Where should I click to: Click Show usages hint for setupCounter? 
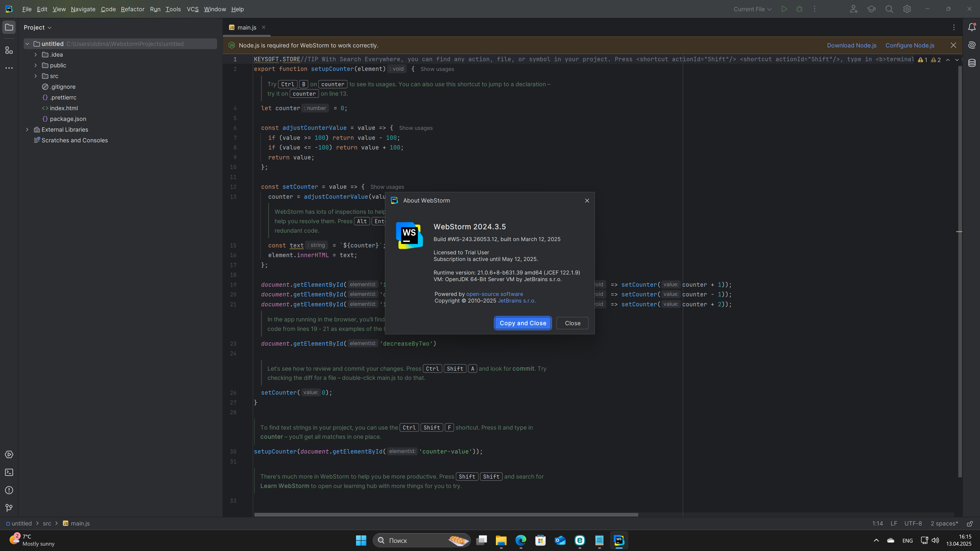437,69
